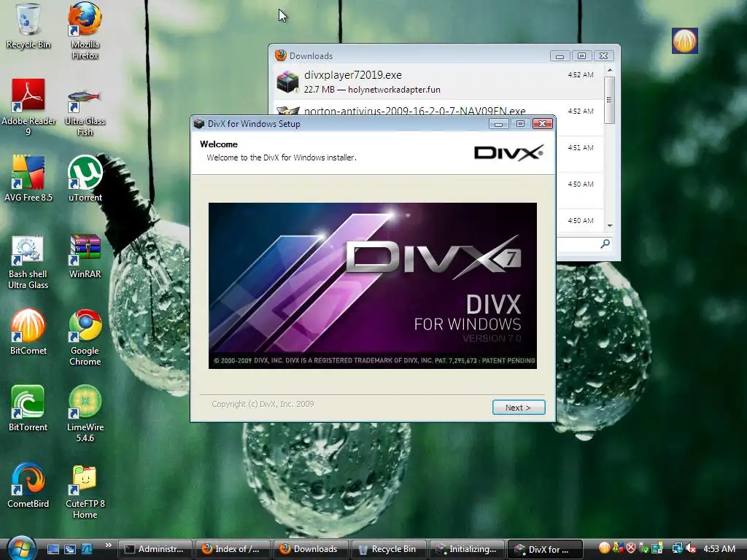Select the Ultra Glass Fish desktop icon
Viewport: 747px width, 560px height.
[85, 111]
